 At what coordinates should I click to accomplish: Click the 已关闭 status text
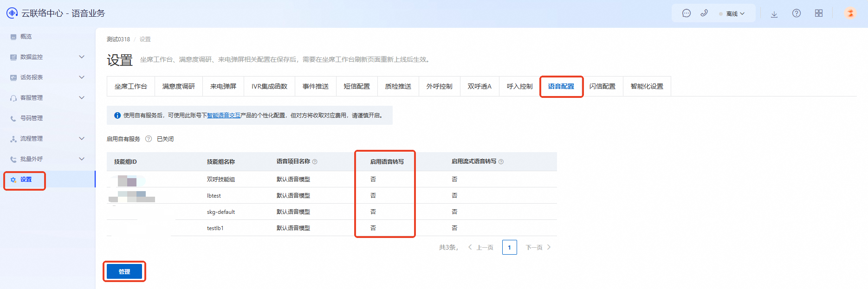tap(165, 139)
